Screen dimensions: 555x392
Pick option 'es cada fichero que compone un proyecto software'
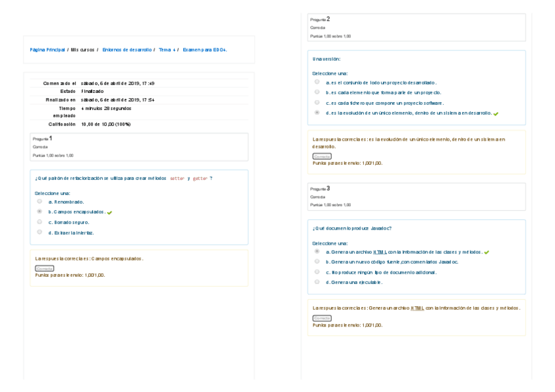(x=317, y=103)
